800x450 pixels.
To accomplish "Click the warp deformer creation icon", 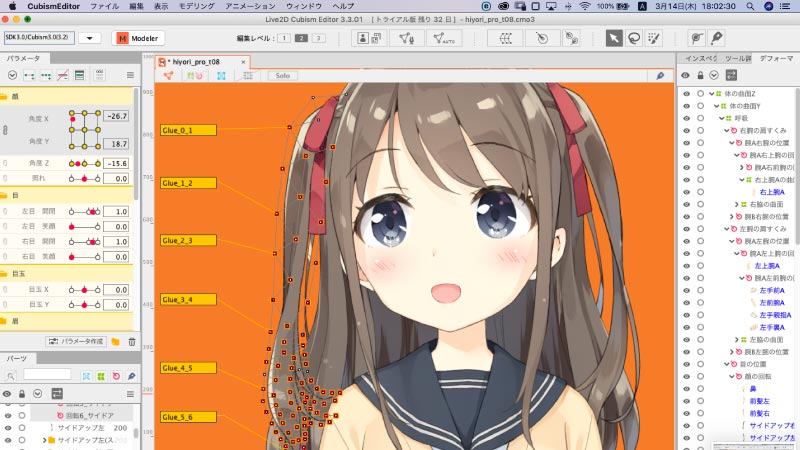I will [505, 38].
